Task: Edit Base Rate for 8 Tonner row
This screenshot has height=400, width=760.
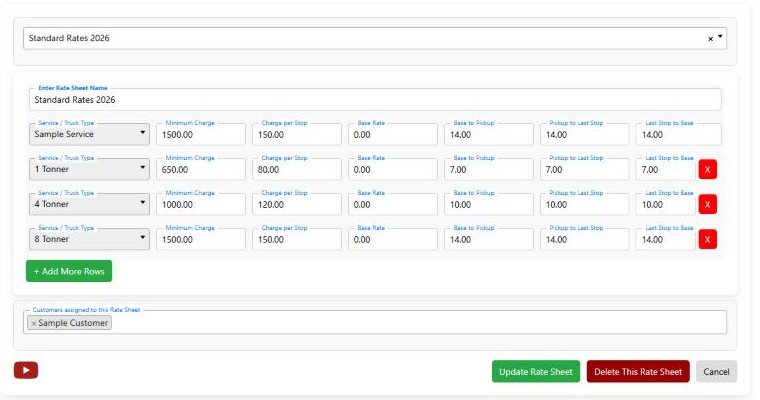Action: pyautogui.click(x=393, y=240)
